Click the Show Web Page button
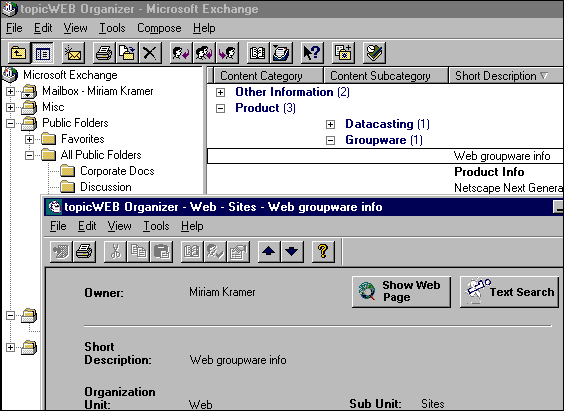 point(401,292)
